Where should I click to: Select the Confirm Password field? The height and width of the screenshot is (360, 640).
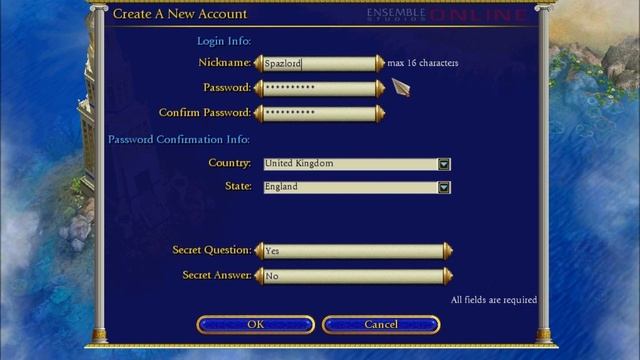(x=319, y=113)
